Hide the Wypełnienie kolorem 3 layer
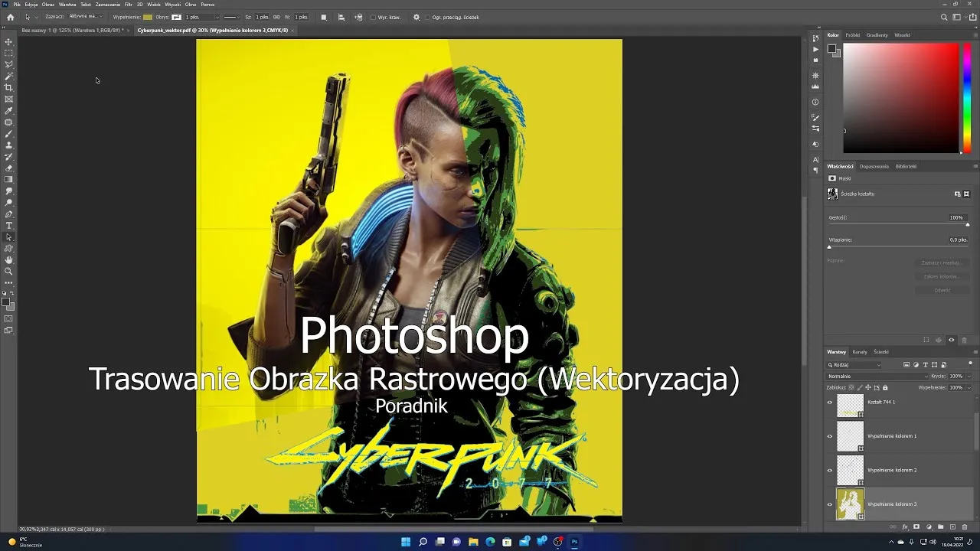 point(829,504)
